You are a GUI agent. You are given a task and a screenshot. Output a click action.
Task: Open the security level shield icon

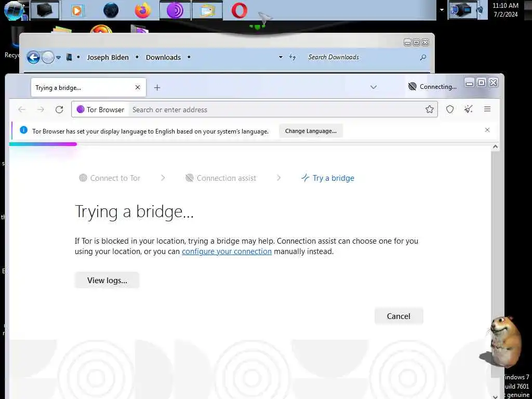[x=450, y=109]
